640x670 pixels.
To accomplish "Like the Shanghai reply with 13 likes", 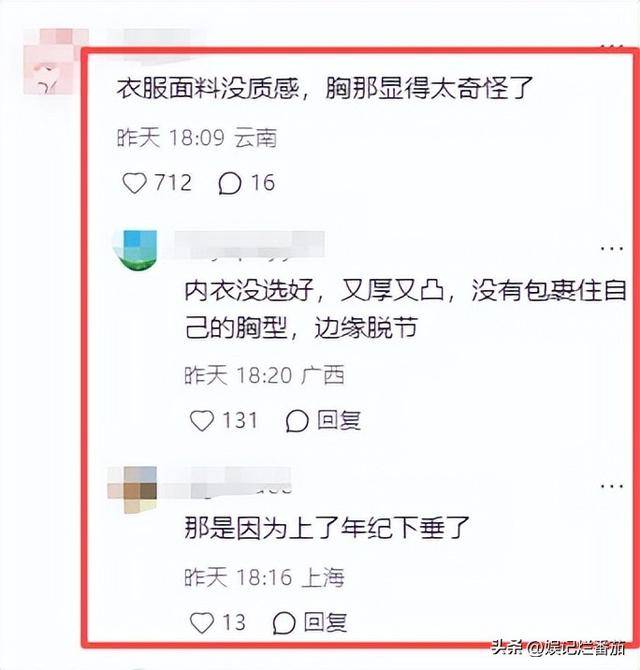I will [202, 623].
